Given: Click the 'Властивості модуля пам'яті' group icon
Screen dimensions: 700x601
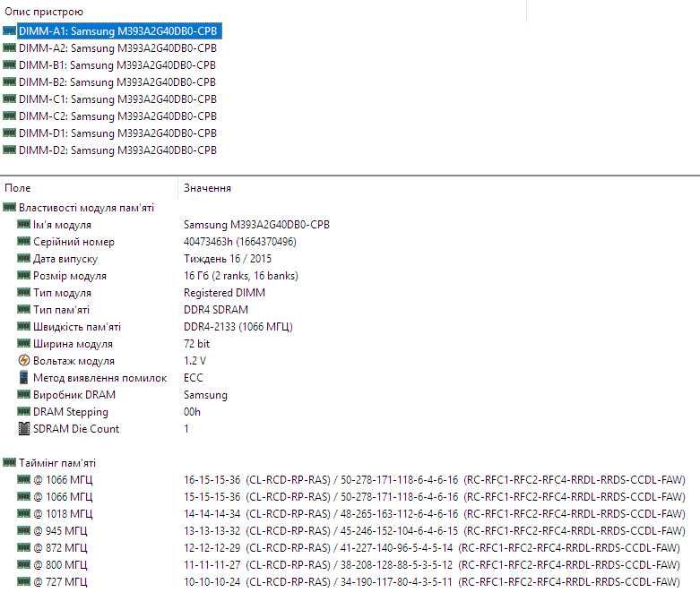Looking at the screenshot, I should pyautogui.click(x=9, y=207).
